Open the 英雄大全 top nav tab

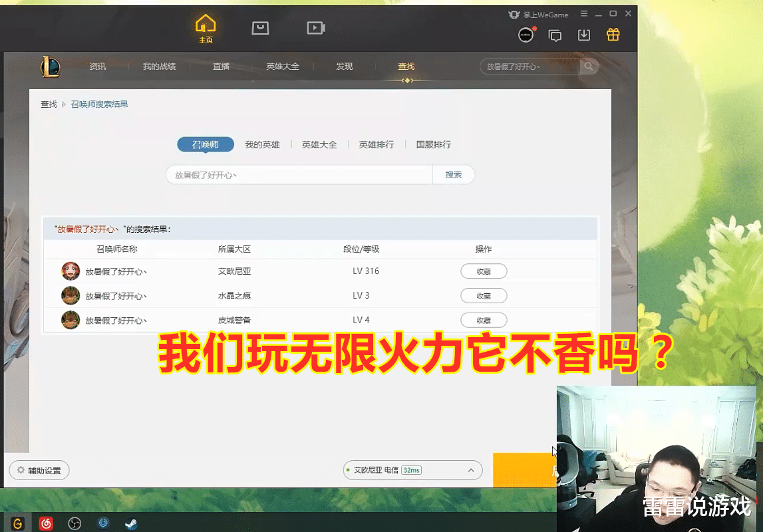coord(282,66)
